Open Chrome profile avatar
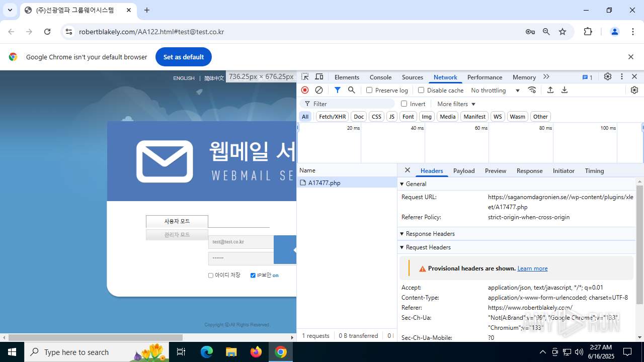Viewport: 644px width, 362px height. click(x=615, y=32)
